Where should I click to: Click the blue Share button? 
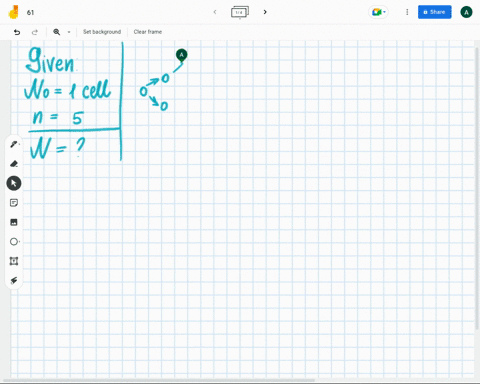[435, 12]
